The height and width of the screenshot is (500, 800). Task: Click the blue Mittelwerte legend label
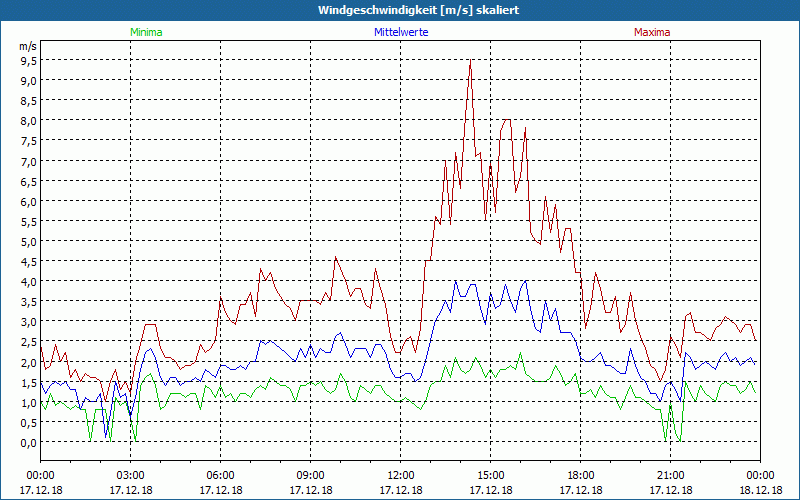(x=401, y=32)
